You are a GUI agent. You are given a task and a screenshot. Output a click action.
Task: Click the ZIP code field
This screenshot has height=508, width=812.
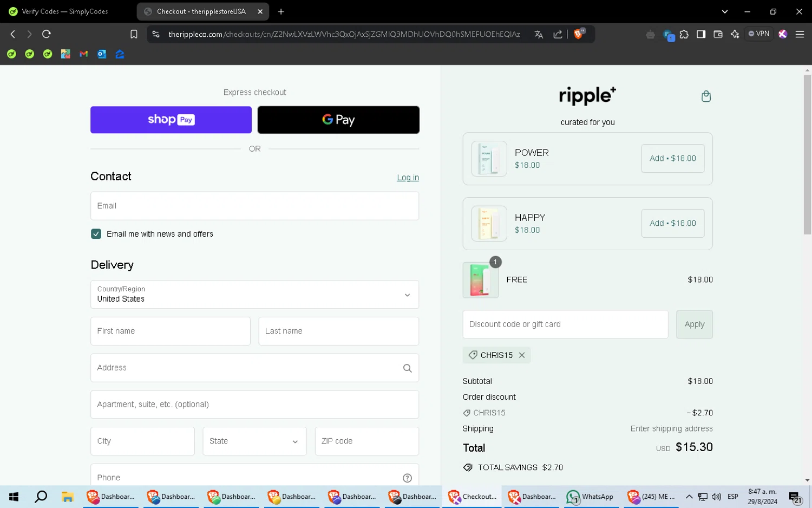pyautogui.click(x=367, y=441)
